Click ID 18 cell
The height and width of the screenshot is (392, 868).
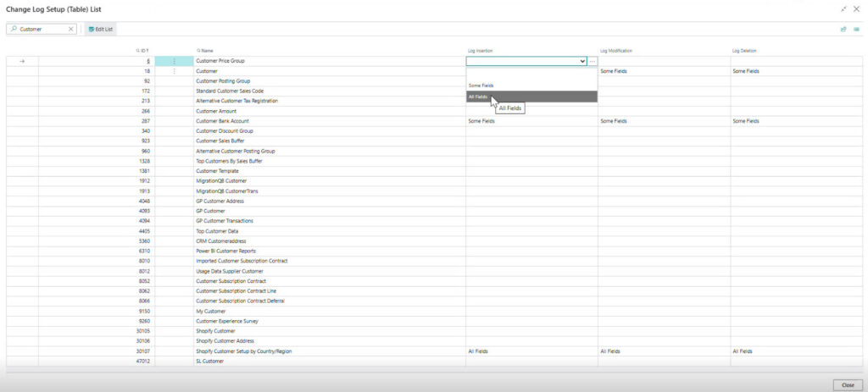click(97, 71)
